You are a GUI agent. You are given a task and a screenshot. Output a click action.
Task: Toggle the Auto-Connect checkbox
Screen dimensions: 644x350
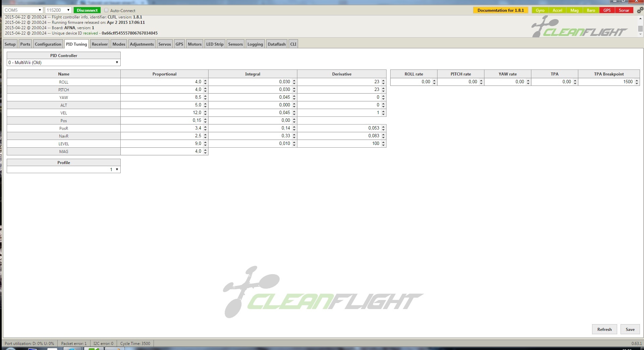(106, 10)
